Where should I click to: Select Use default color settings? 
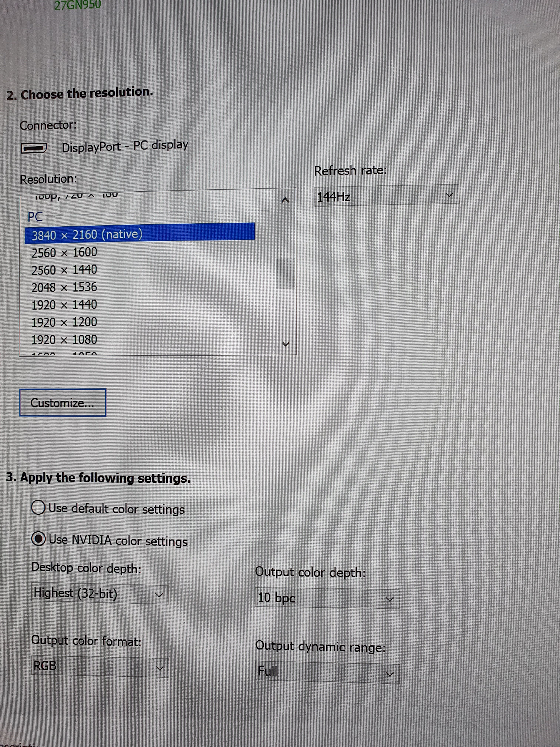(39, 507)
